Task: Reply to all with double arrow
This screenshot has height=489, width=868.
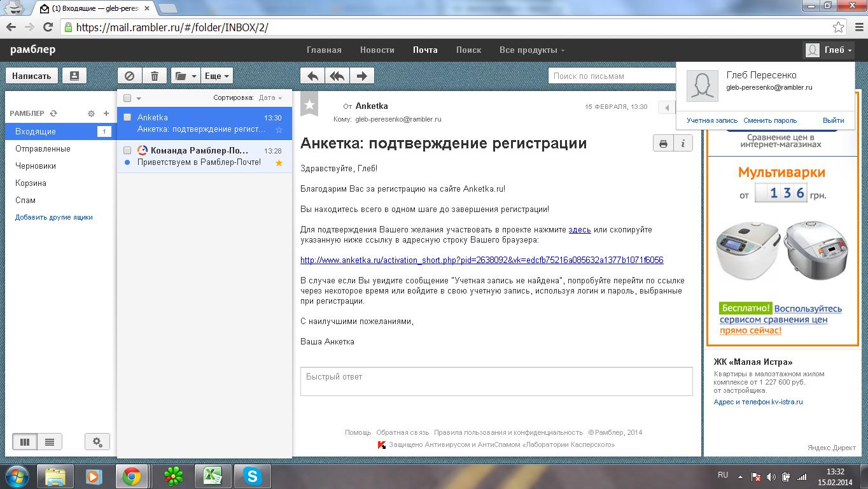Action: (337, 76)
